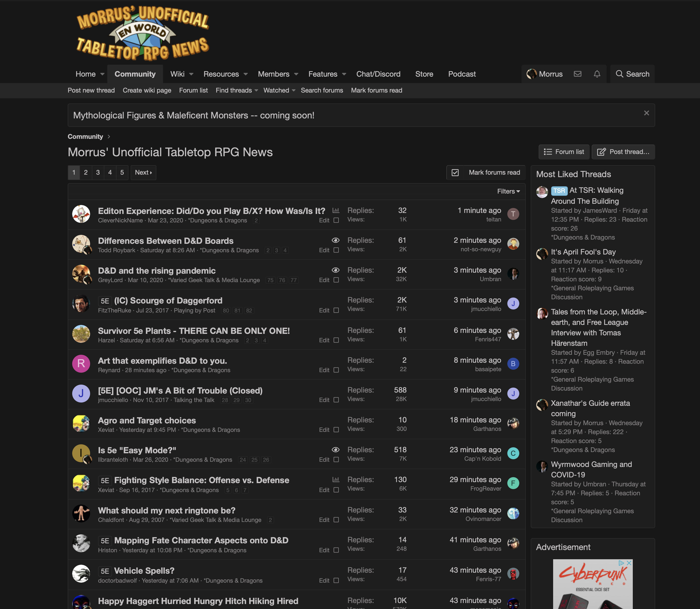700x609 pixels.
Task: Open Umbran's avatar on rising pandemic row
Action: pyautogui.click(x=513, y=274)
